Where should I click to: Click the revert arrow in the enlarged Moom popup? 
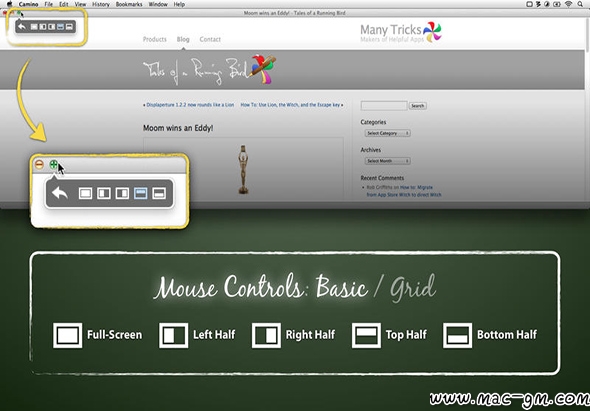click(59, 193)
